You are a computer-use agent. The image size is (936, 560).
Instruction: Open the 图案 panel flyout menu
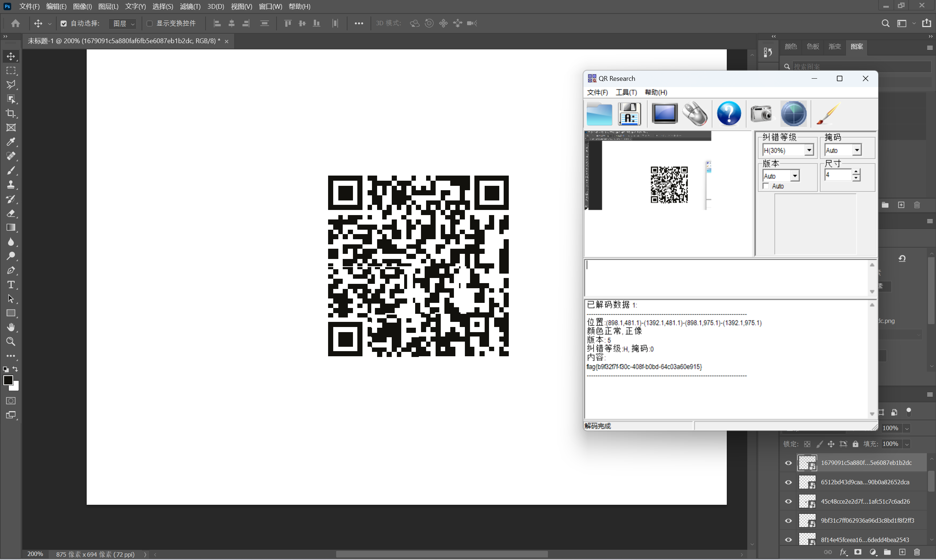tap(929, 48)
